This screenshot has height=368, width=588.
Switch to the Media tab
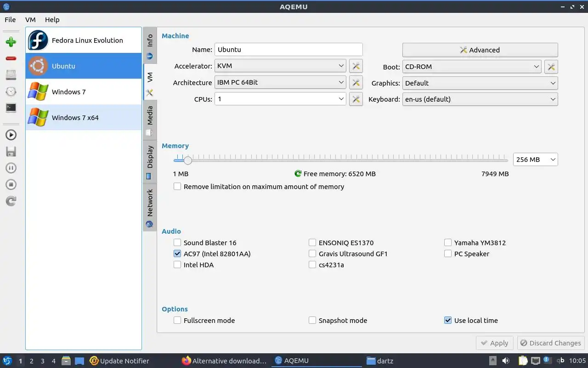click(x=150, y=121)
